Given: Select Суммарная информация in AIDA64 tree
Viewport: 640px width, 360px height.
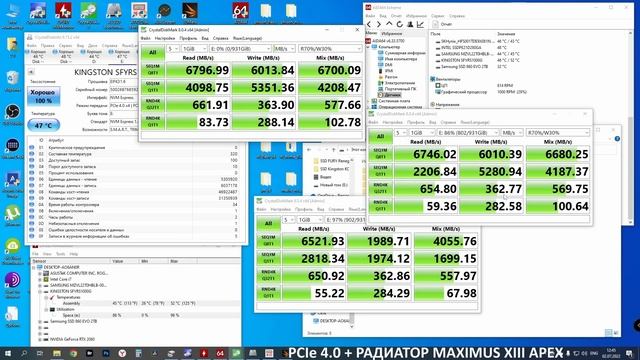Looking at the screenshot, I should 404,53.
